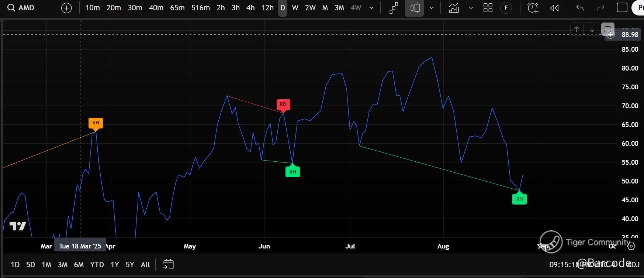Select the orange RH marker
This screenshot has width=644, height=278.
(x=96, y=123)
